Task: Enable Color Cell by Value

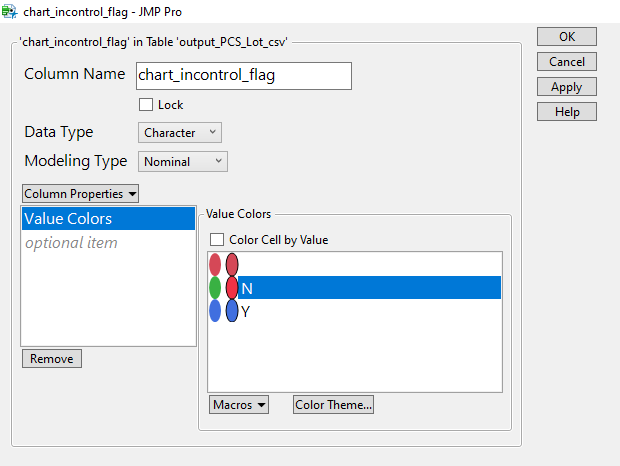Action: (216, 240)
